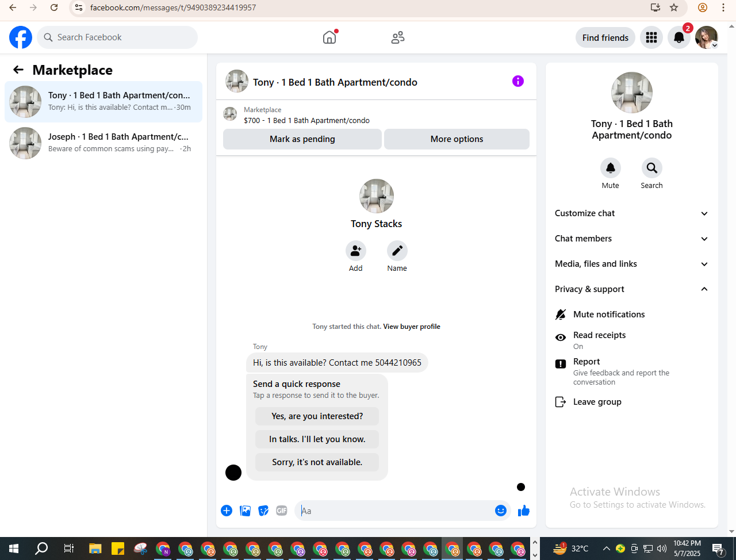
Task: Click the Leave group icon
Action: coord(561,402)
